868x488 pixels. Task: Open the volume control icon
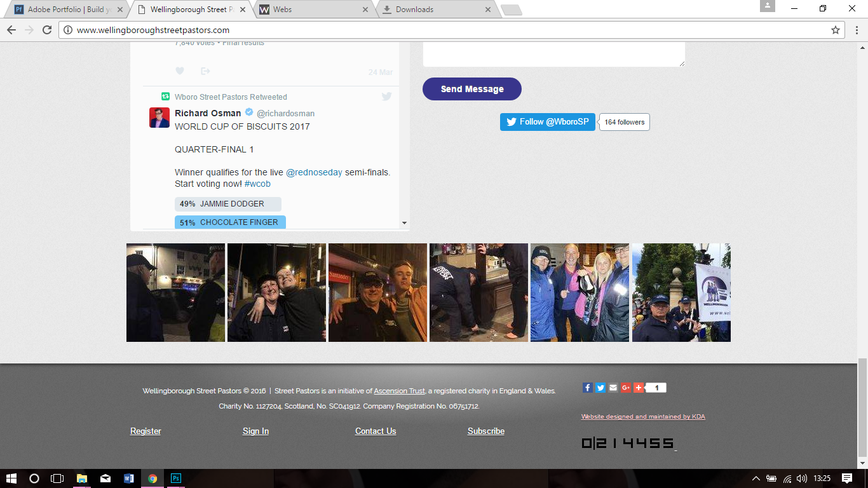tap(802, 478)
